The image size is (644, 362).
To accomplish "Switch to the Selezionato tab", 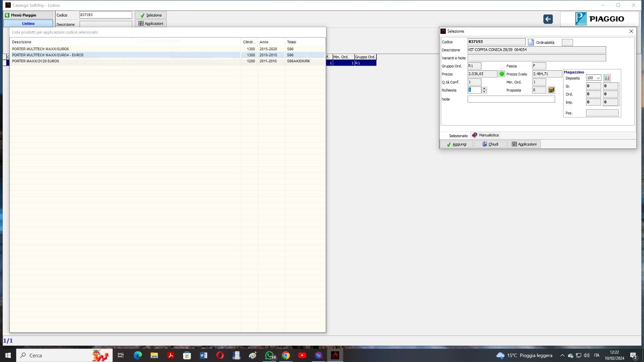I will pyautogui.click(x=458, y=136).
